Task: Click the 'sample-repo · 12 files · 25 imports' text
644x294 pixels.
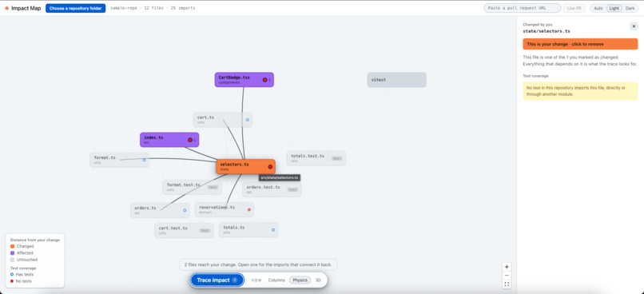Action: pos(153,8)
